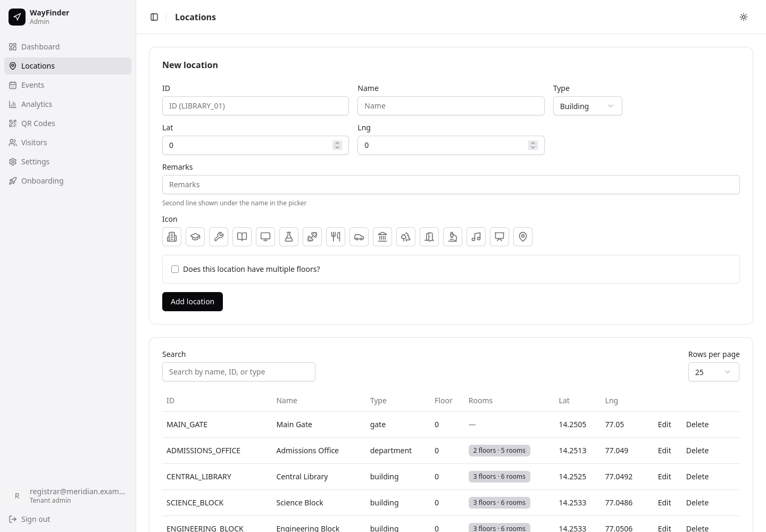Switch theme with the sun icon
The image size is (766, 532).
tap(744, 17)
